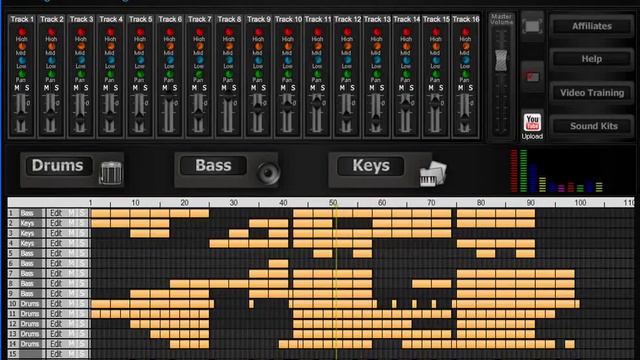This screenshot has width=640, height=360.
Task: Click Track 16 green Pan knob
Action: 466,74
